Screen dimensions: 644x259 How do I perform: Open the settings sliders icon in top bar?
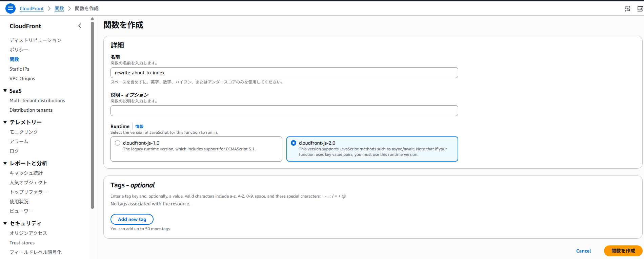627,9
